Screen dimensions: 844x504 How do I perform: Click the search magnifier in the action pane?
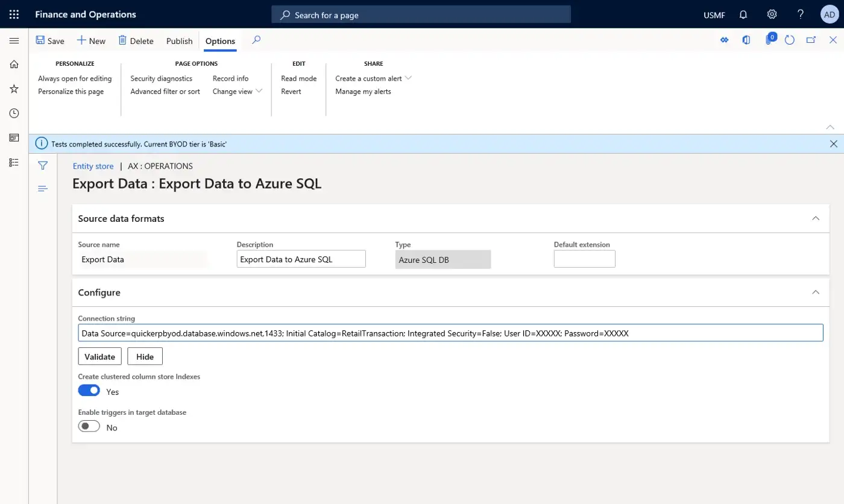pos(256,40)
